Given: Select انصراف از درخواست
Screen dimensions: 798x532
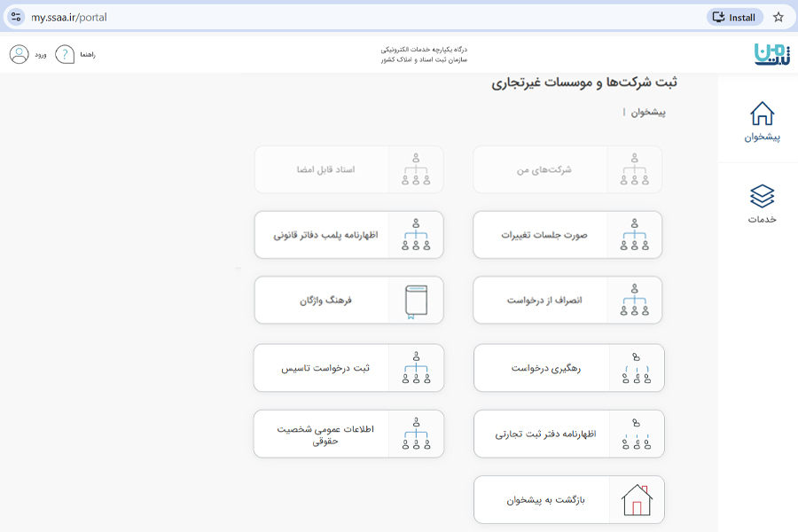Looking at the screenshot, I should pyautogui.click(x=567, y=300).
